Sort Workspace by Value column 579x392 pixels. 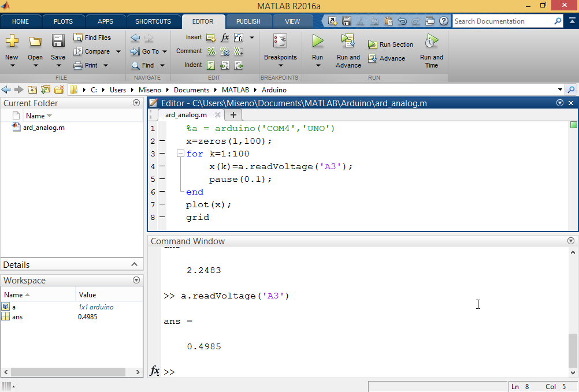point(109,294)
